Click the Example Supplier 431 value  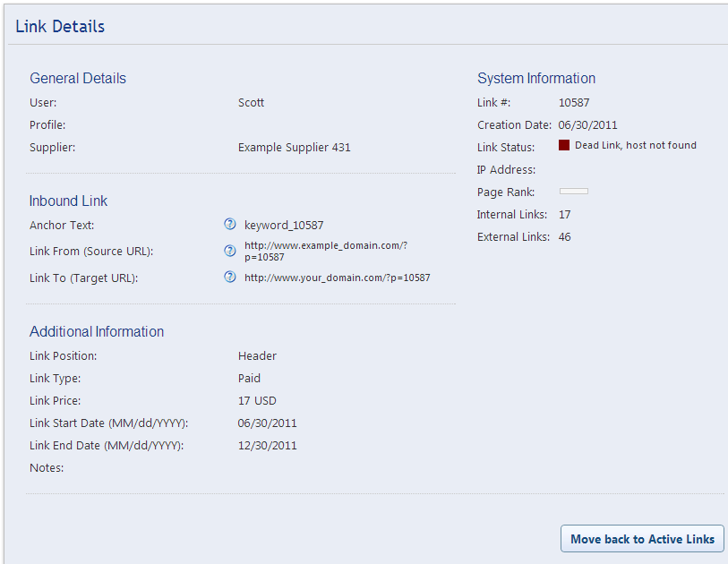coord(294,148)
